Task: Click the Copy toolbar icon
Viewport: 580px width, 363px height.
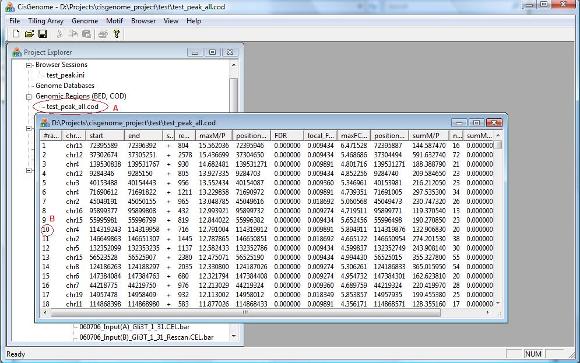Action: pos(74,34)
